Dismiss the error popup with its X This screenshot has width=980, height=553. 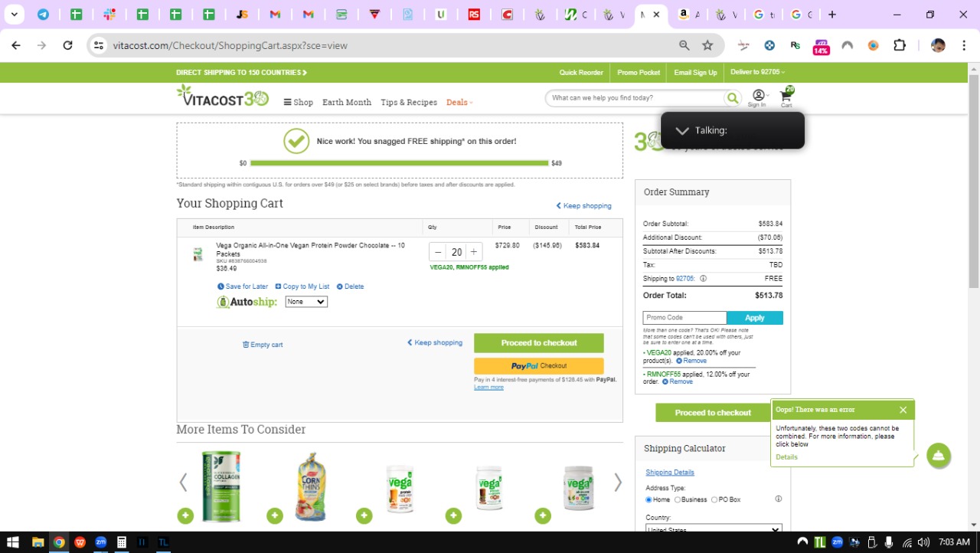(x=903, y=410)
